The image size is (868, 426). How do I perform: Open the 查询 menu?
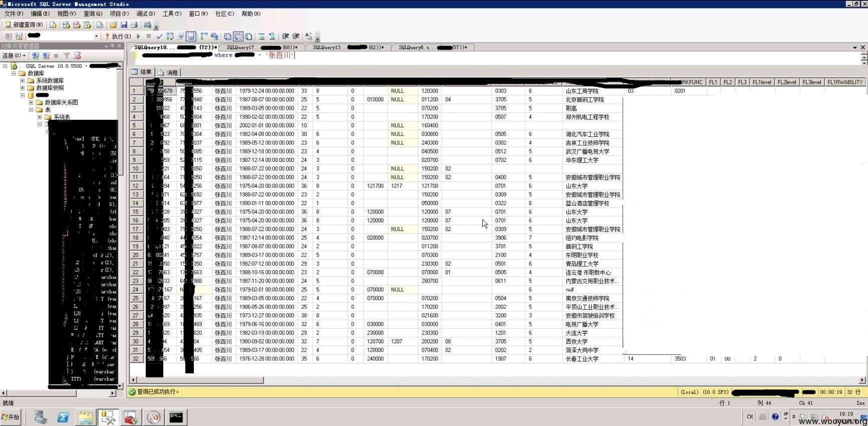click(x=93, y=14)
